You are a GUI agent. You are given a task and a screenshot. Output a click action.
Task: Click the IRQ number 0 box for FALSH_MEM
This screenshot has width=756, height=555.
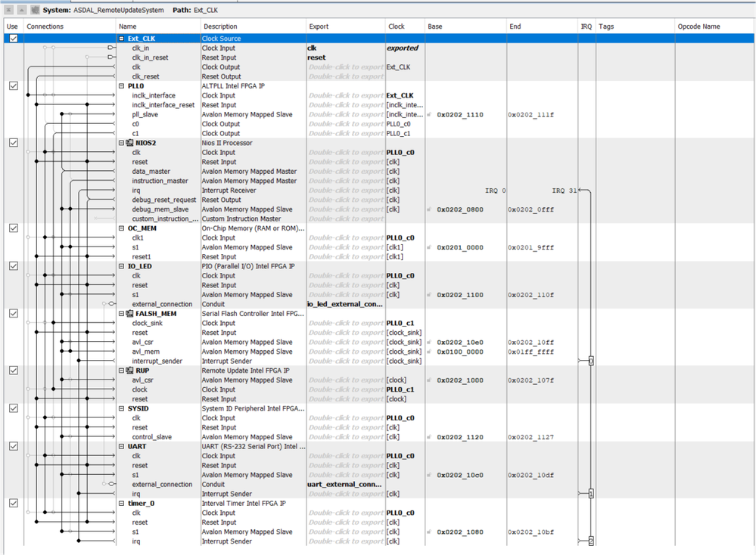coord(591,361)
